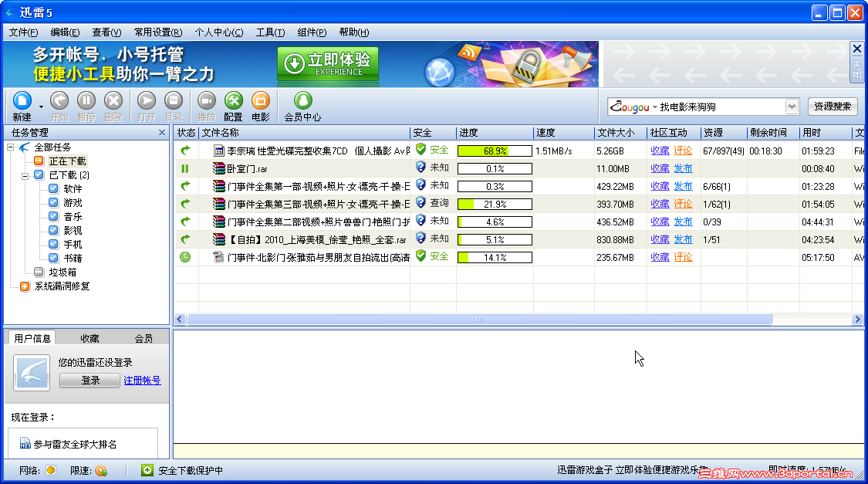This screenshot has height=484, width=868.
Task: Select the 【自拍】2010_上海美模 rar file row
Action: point(520,240)
